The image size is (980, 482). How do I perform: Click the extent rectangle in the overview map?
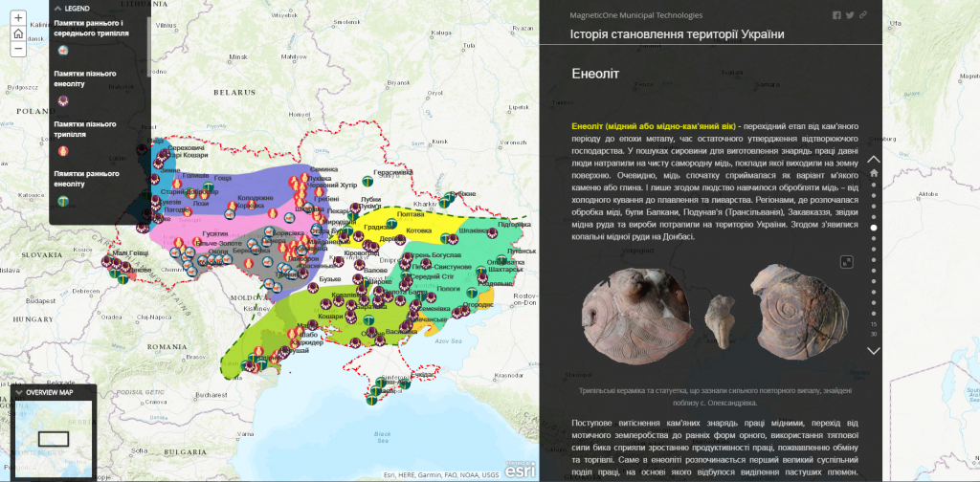(54, 439)
